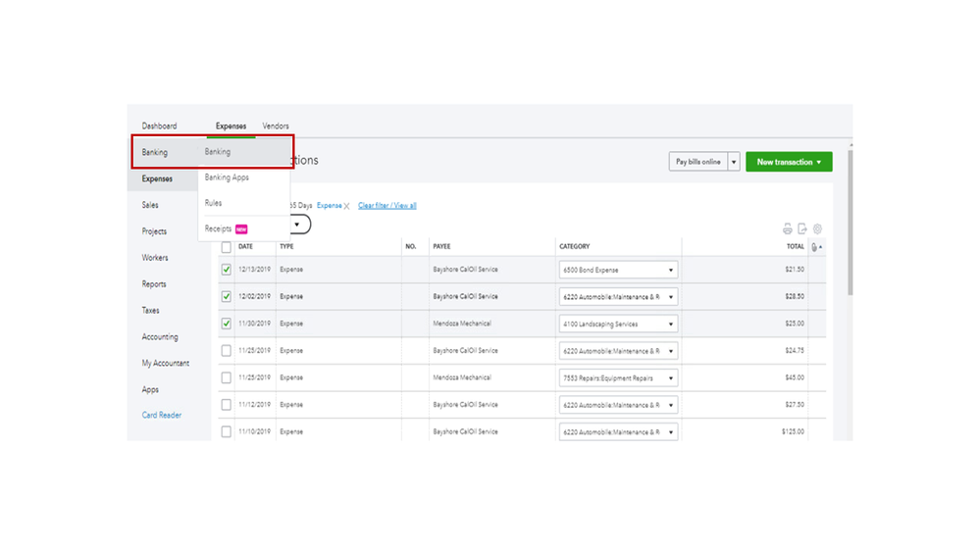Click the attachment paperclip column icon

pos(814,247)
